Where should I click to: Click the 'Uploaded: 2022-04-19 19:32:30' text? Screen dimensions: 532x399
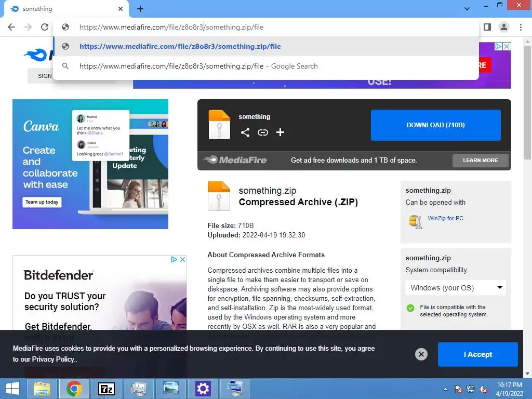256,235
